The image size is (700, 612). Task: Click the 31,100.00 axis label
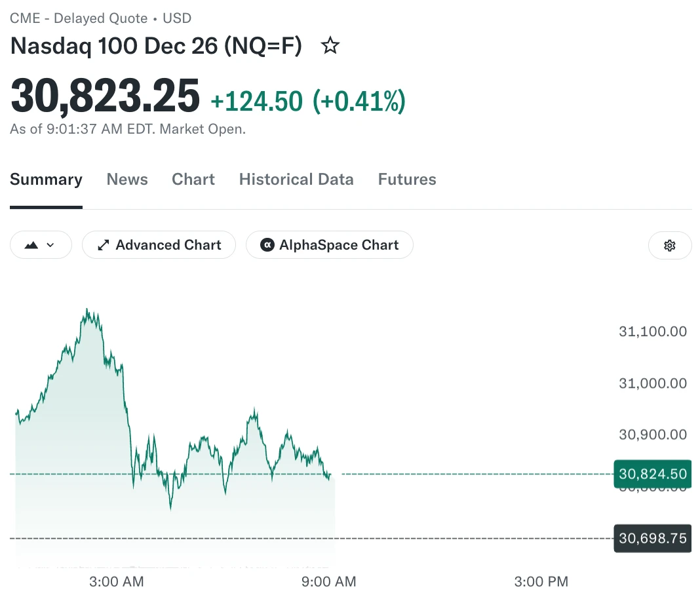[x=653, y=331]
